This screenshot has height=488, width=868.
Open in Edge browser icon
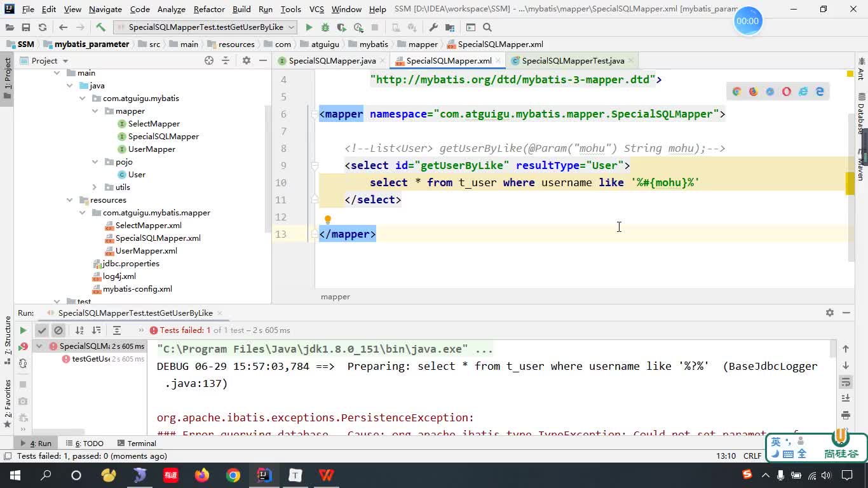click(x=820, y=91)
